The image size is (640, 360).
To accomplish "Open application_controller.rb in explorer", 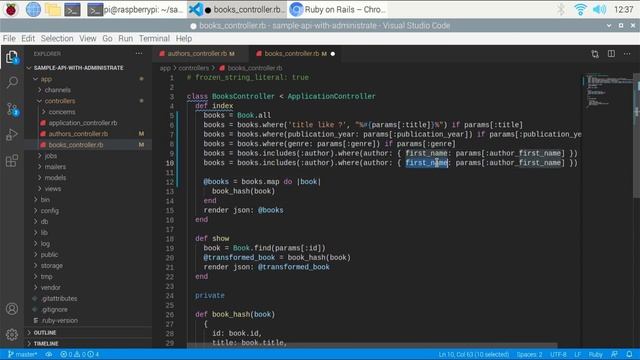I will [x=83, y=123].
